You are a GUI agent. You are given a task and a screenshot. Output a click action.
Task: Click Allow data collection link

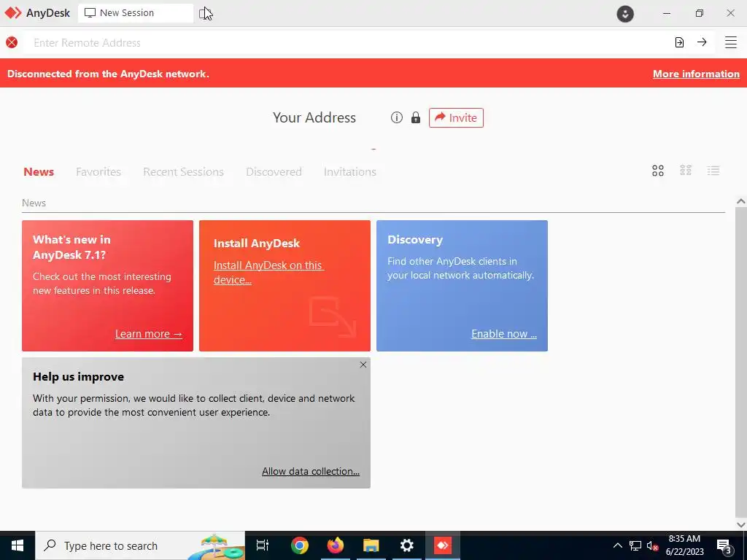click(311, 471)
